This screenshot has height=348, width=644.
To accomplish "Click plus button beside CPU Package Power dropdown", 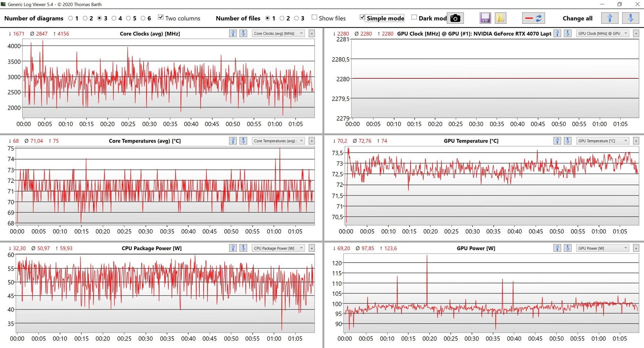I will click(312, 248).
